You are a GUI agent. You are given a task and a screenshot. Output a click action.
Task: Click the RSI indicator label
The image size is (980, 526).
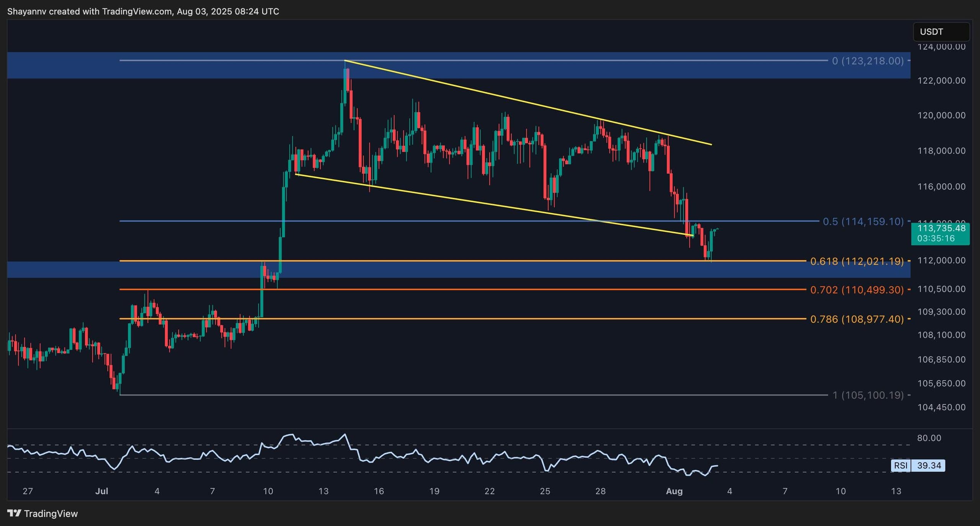pos(900,465)
